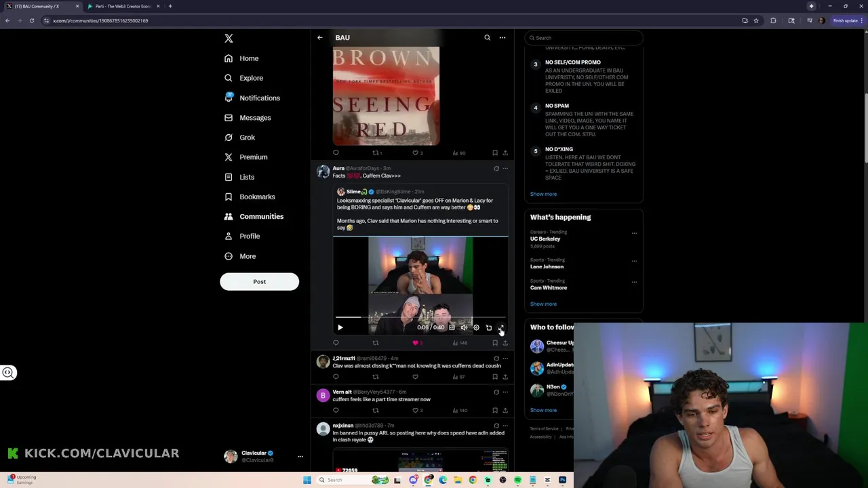Bookmark Aura's post

(495, 343)
